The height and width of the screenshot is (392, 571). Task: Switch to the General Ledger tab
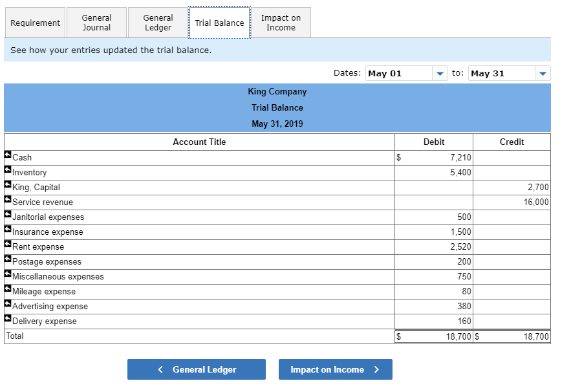[158, 22]
